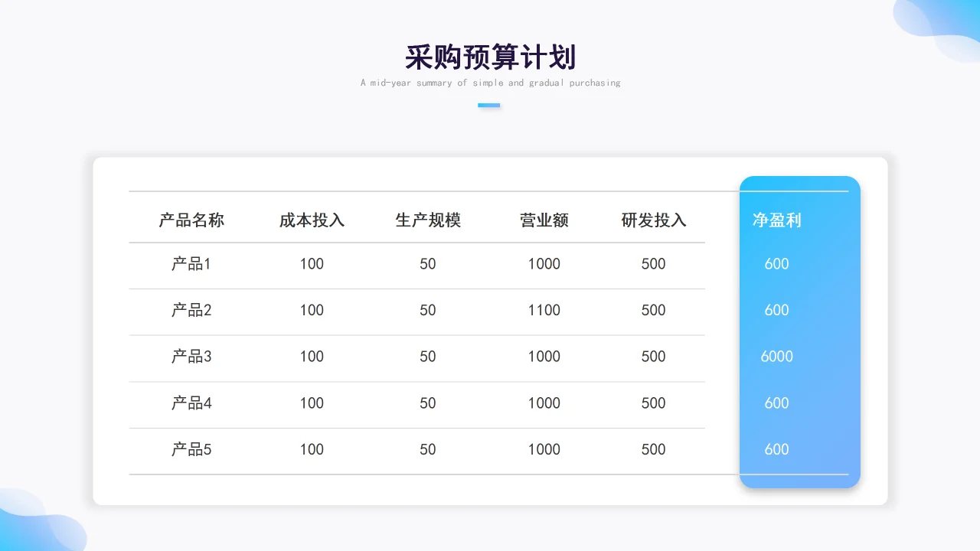Select the 研发投入 column header

click(x=654, y=220)
